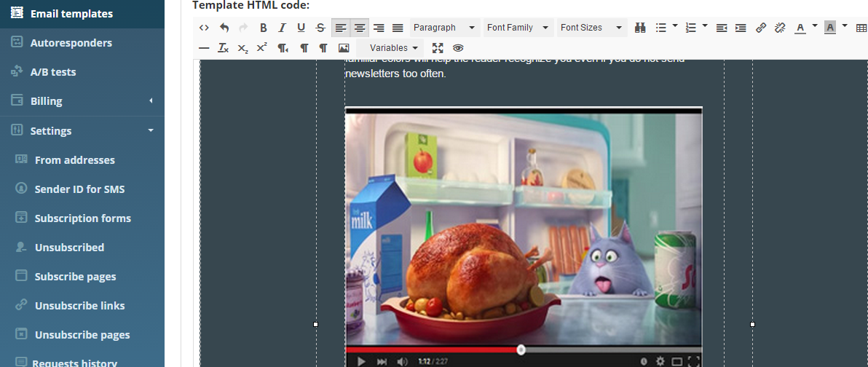Insert a table
Screen dimensions: 868x367
pos(861,28)
